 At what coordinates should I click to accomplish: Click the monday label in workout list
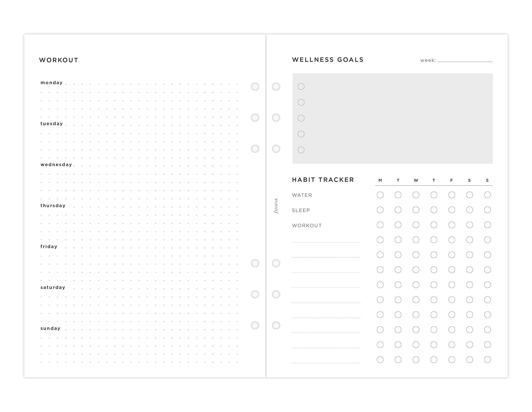52,83
